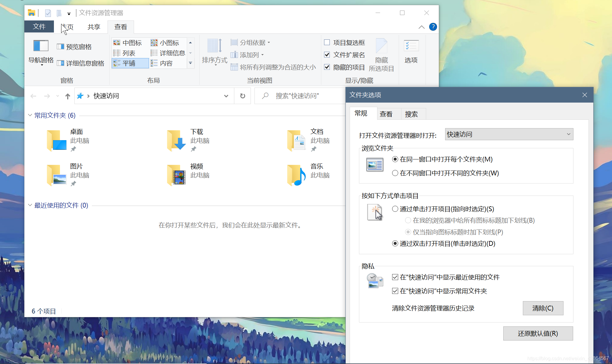Screen dimensions: 612x364
Task: Collapse Frequent folders (常用文件夹) group
Action: tap(30, 115)
